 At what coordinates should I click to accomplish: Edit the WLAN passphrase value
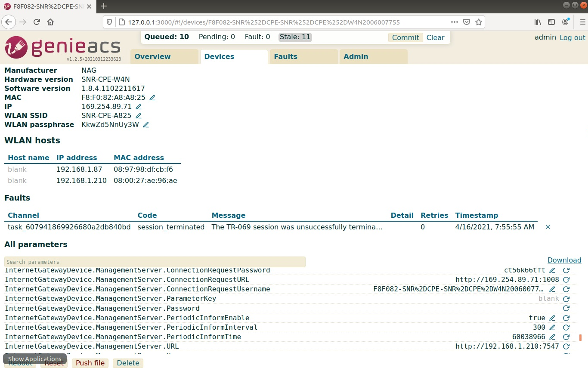coord(146,125)
